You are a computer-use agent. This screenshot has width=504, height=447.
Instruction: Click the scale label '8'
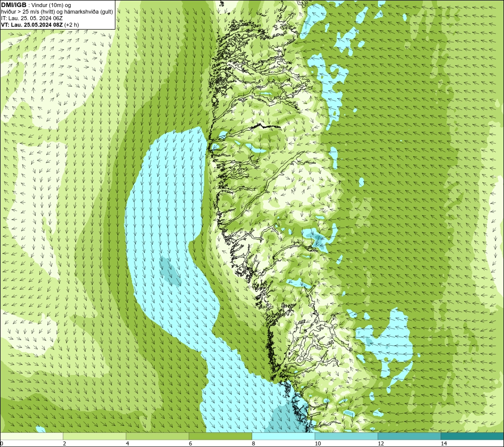coord(254,443)
